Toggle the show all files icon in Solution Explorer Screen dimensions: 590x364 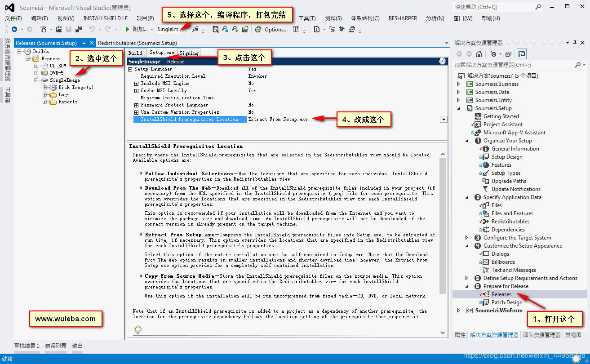(x=521, y=54)
